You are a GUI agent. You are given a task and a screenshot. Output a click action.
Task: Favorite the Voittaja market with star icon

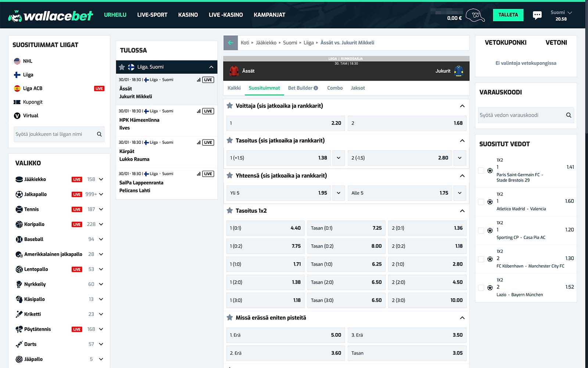pyautogui.click(x=230, y=106)
